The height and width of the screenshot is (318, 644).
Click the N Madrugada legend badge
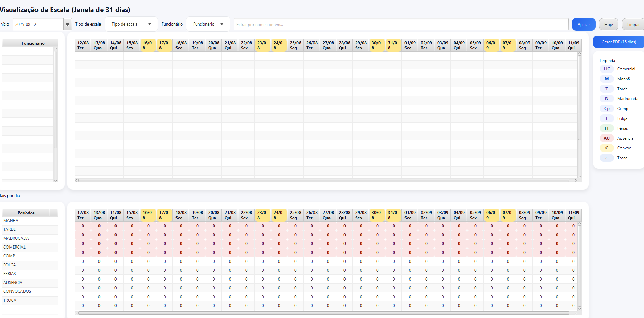tap(607, 99)
